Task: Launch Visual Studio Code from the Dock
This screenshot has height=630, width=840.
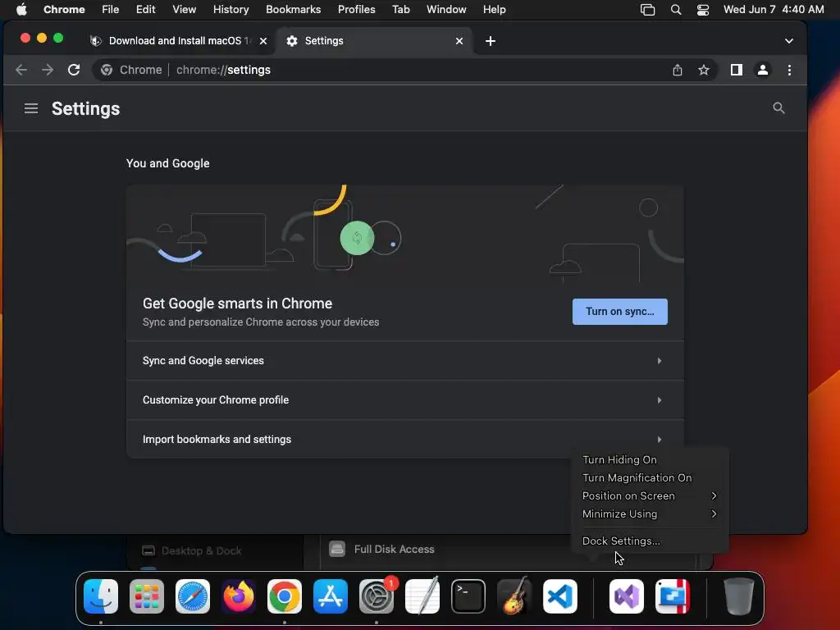Action: (560, 596)
